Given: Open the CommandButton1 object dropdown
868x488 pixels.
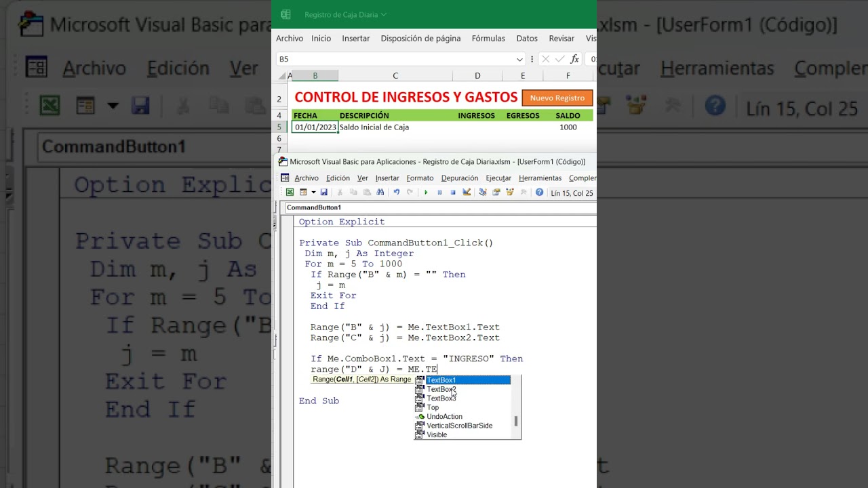Looking at the screenshot, I should 441,207.
